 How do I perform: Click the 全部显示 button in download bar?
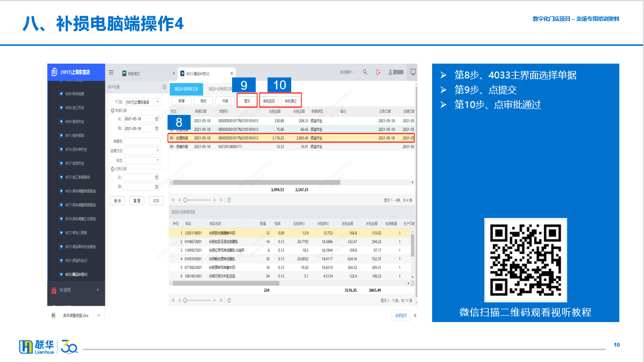tap(401, 315)
